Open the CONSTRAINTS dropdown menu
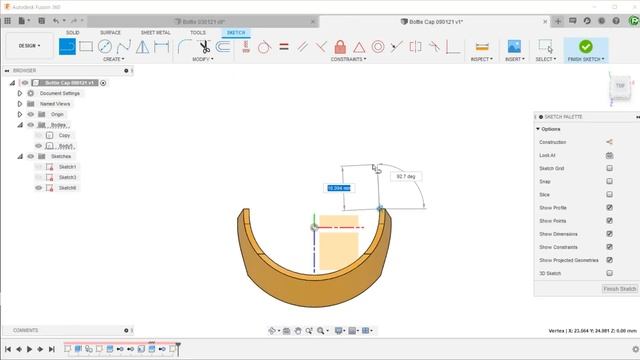This screenshot has height=360, width=640. (348, 59)
